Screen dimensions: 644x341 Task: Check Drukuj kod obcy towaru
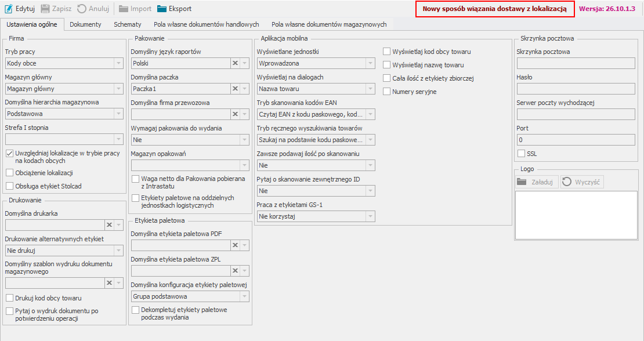click(x=9, y=298)
